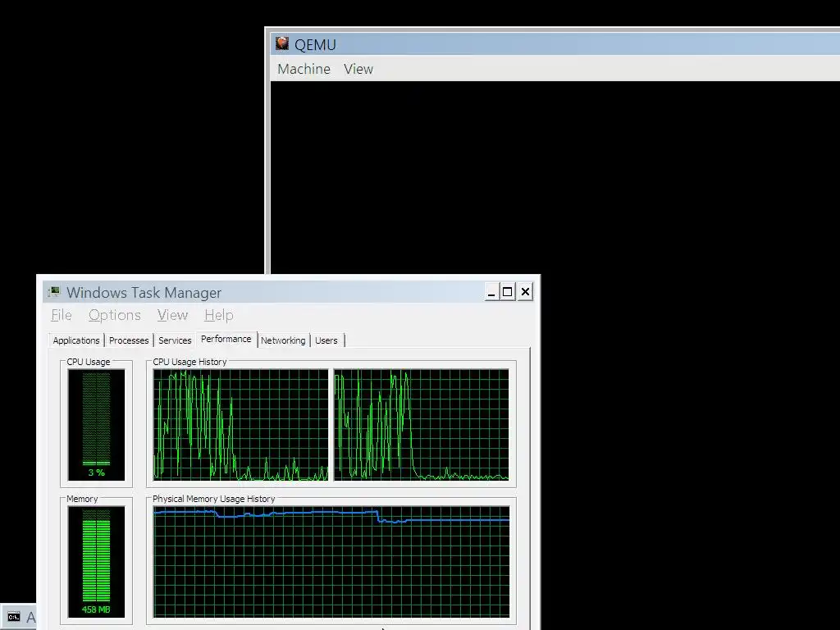Click the Physical Memory Usage History graph
The width and height of the screenshot is (840, 630).
coord(331,562)
